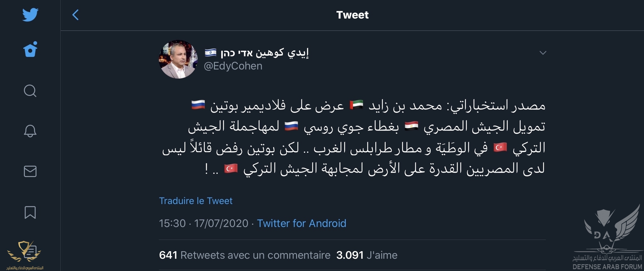Open Explore via the magnifier icon
The height and width of the screenshot is (271, 644).
(x=30, y=91)
